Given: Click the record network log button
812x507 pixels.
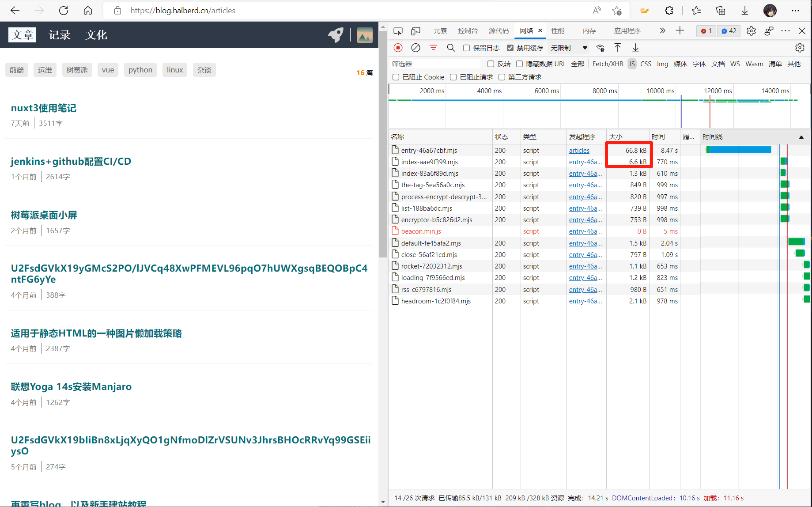Looking at the screenshot, I should click(x=398, y=48).
